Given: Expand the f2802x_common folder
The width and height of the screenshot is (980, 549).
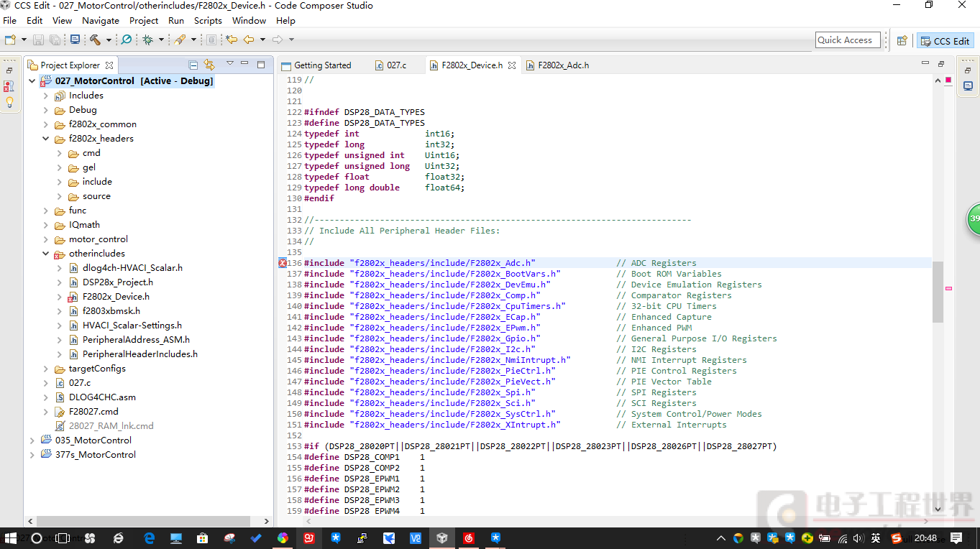Looking at the screenshot, I should [x=45, y=124].
